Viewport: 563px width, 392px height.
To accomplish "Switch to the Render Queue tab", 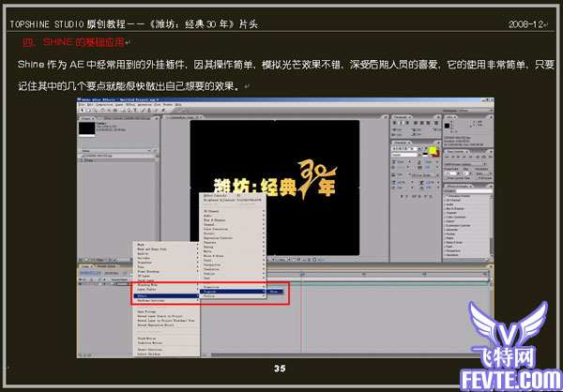I will pyautogui.click(x=107, y=266).
